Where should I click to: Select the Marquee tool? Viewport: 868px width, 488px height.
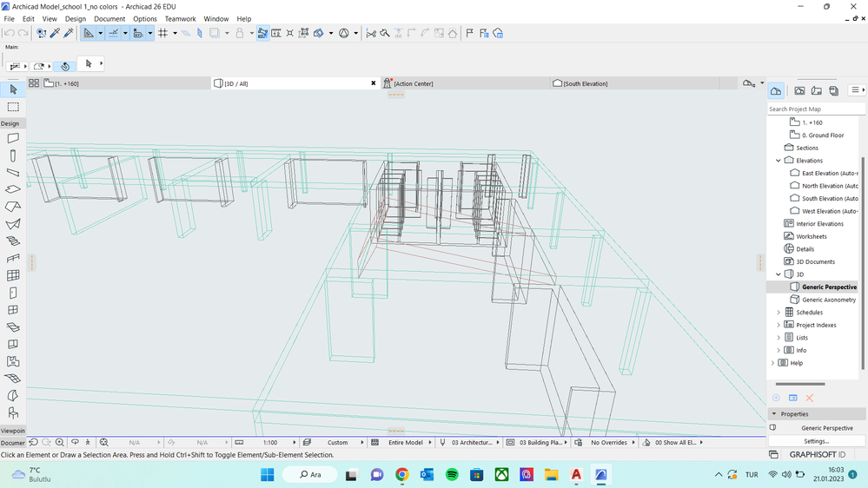[x=13, y=107]
